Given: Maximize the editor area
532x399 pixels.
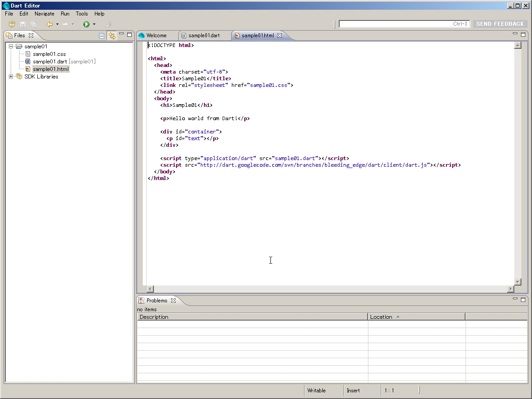Looking at the screenshot, I should 523,34.
